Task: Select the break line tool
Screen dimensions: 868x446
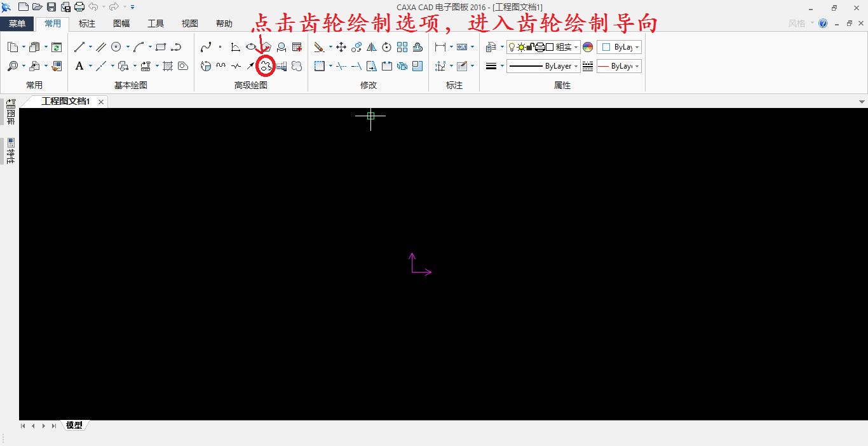Action: (x=236, y=65)
